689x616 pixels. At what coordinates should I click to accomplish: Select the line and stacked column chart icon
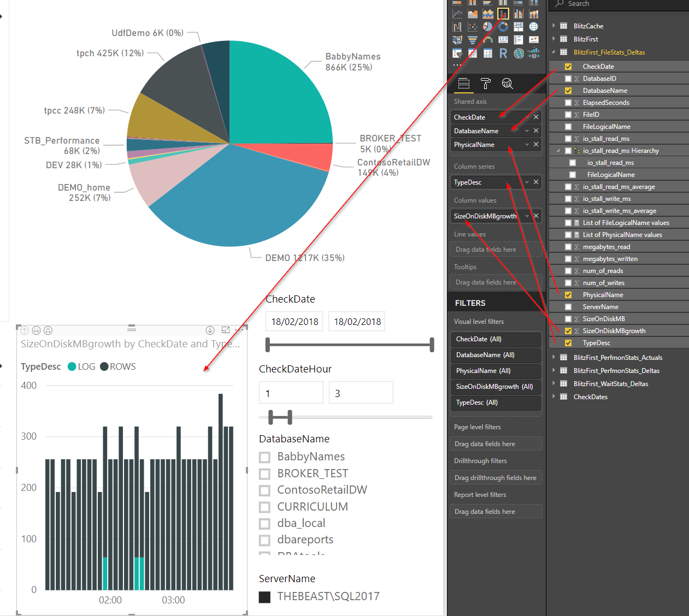coord(503,14)
